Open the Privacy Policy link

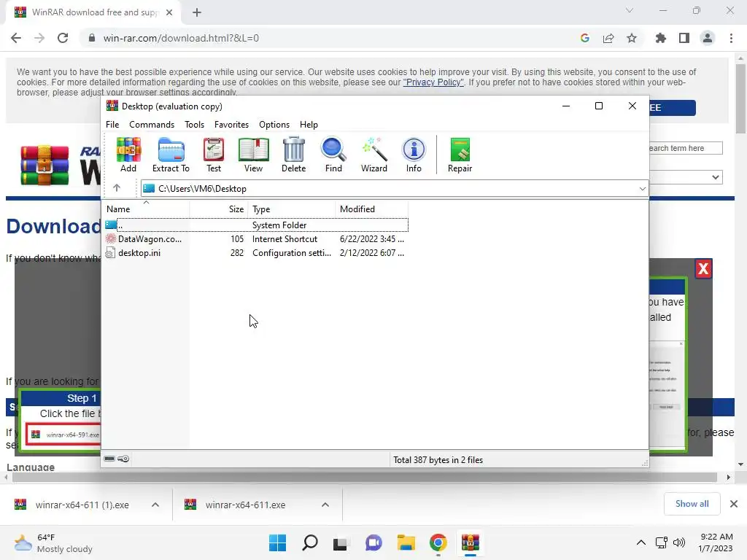pyautogui.click(x=433, y=82)
